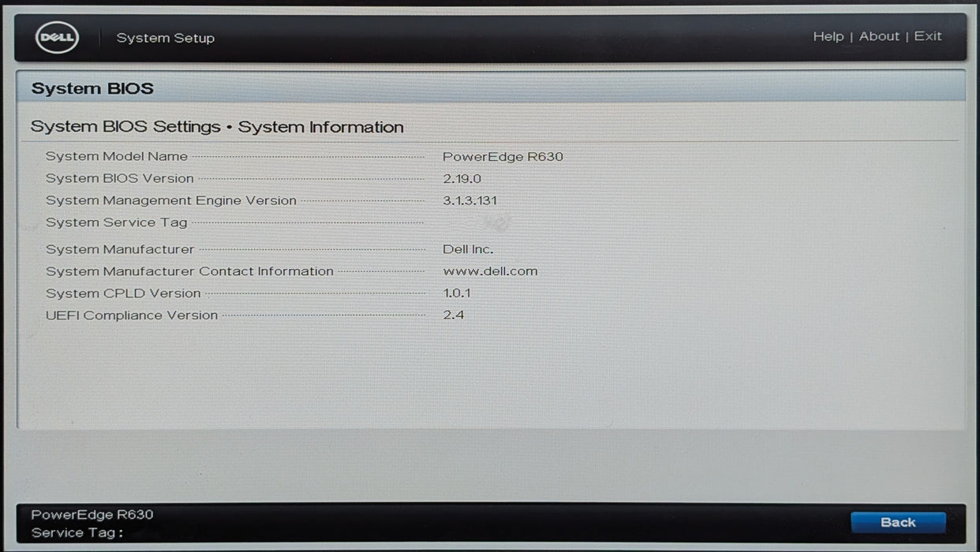The height and width of the screenshot is (552, 980).
Task: Select the UEFI Compliance Version label
Action: (x=132, y=315)
